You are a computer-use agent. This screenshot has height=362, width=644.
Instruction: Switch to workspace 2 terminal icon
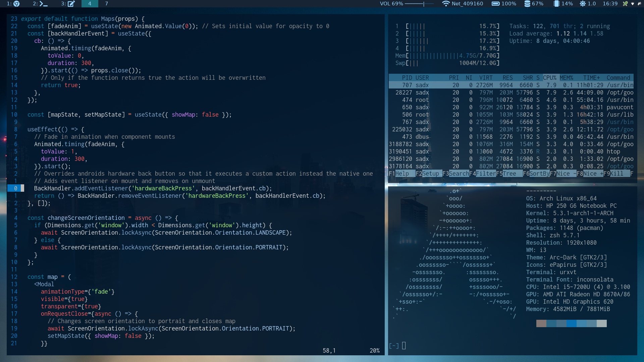pos(40,4)
